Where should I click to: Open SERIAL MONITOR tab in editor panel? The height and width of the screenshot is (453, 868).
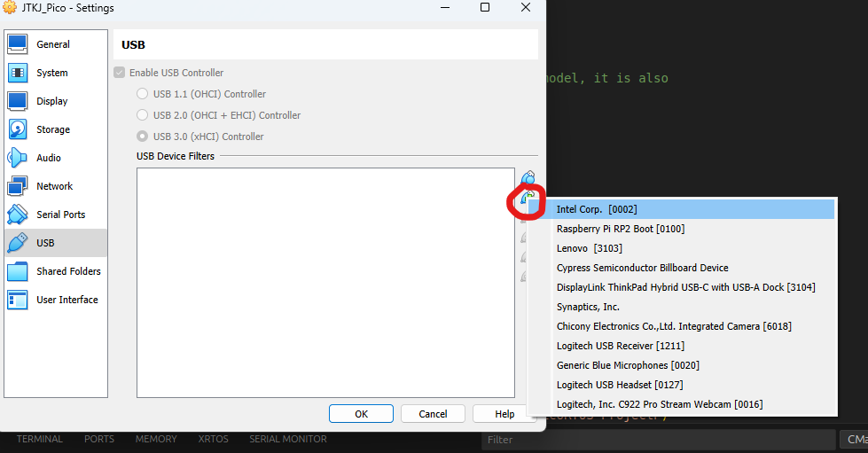point(288,439)
